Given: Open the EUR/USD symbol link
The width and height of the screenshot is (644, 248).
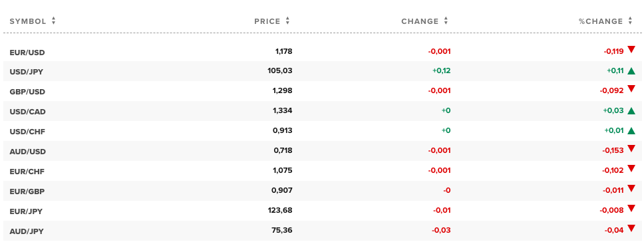Looking at the screenshot, I should [x=27, y=53].
